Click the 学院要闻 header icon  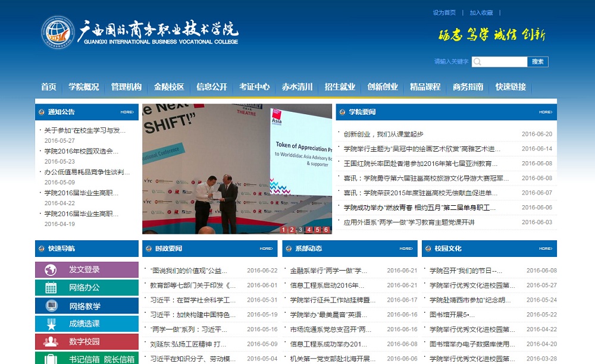point(342,112)
